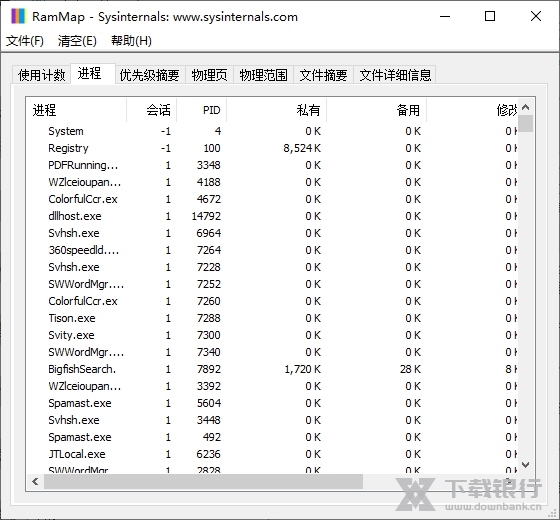The image size is (560, 520).
Task: Select Svhsh.exe row with PID 6964
Action: click(x=271, y=233)
